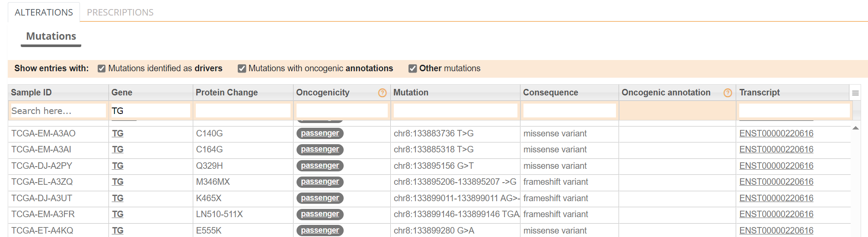Switch to the PRESCRIPTIONS tab

(120, 12)
